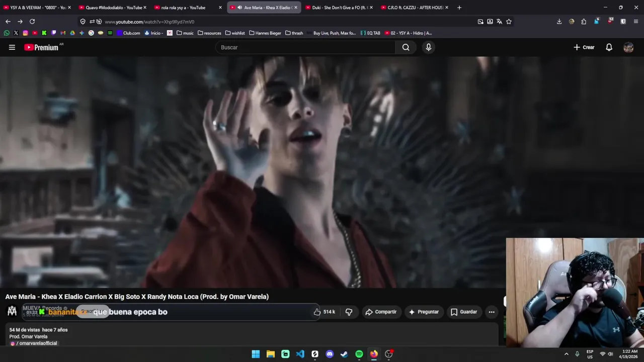This screenshot has width=644, height=362.
Task: Open the Instagram bookmark
Action: click(x=25, y=33)
